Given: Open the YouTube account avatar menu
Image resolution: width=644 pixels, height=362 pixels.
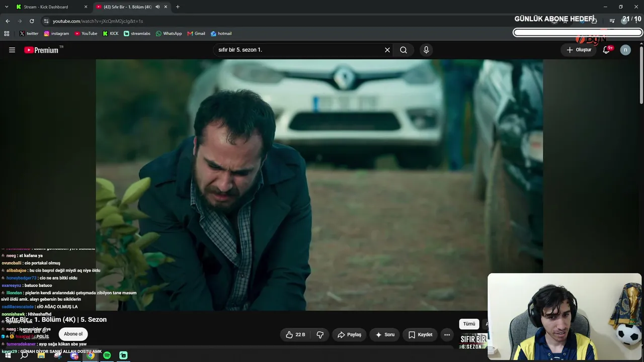Looking at the screenshot, I should (x=625, y=50).
